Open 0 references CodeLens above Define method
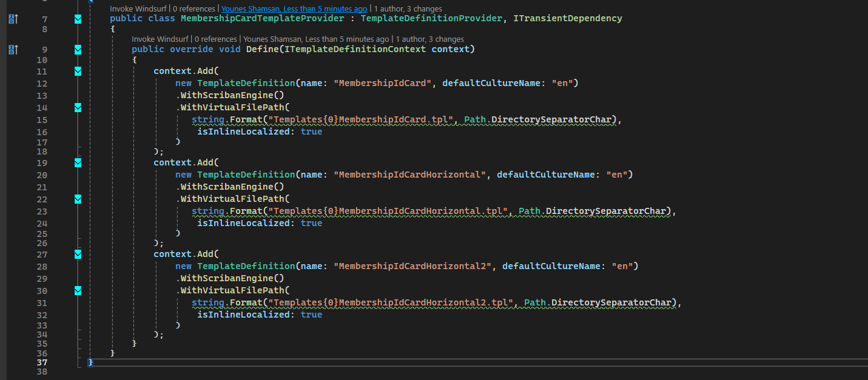Image resolution: width=868 pixels, height=380 pixels. coord(217,39)
